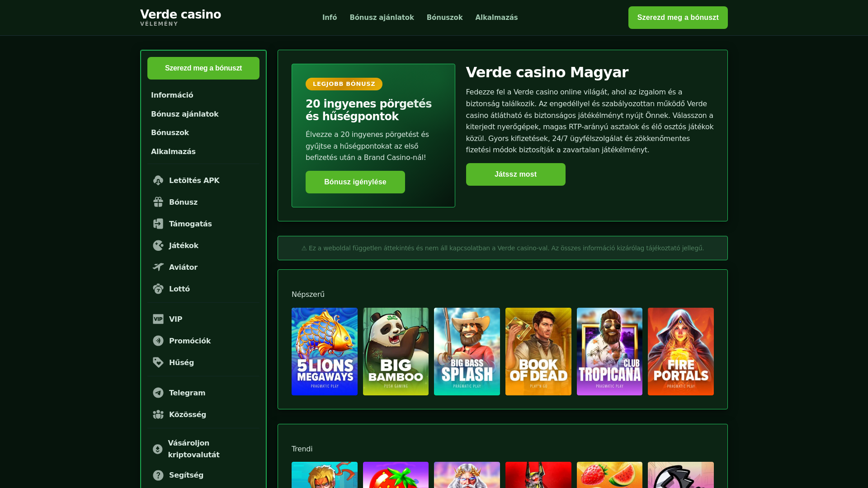Click the LEGJOBB BÓNUSZ badge
The height and width of the screenshot is (488, 868).
344,84
